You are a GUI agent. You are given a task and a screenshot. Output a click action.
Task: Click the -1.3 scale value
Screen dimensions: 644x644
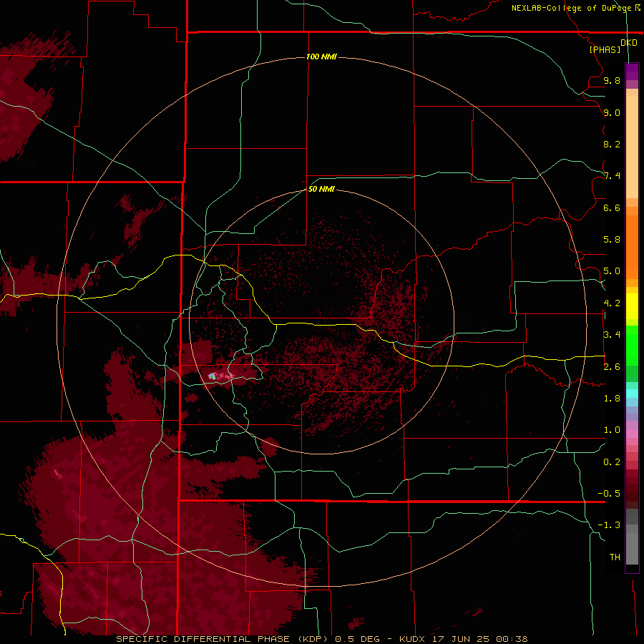click(609, 525)
